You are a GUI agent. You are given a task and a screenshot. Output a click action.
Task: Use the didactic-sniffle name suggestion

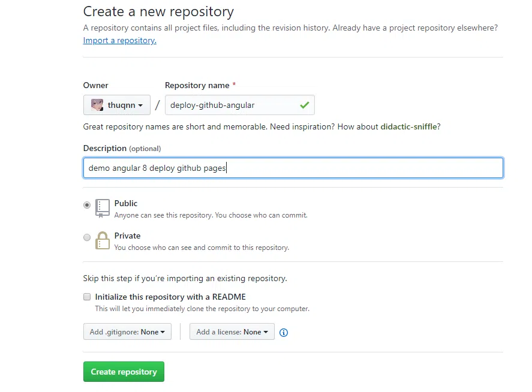[409, 126]
